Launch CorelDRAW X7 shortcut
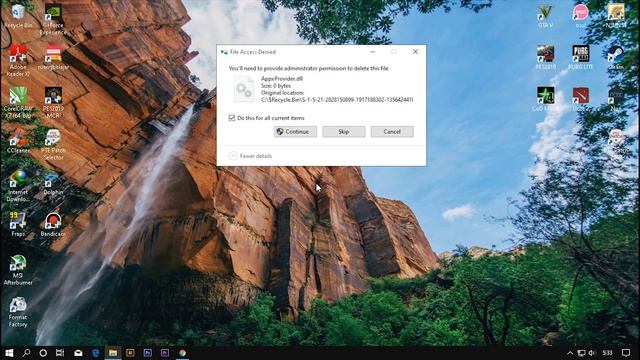This screenshot has height=360, width=640. 18,102
